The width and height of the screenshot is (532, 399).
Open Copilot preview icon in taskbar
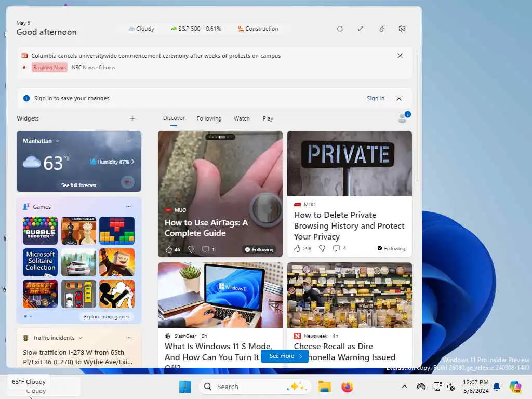click(515, 387)
